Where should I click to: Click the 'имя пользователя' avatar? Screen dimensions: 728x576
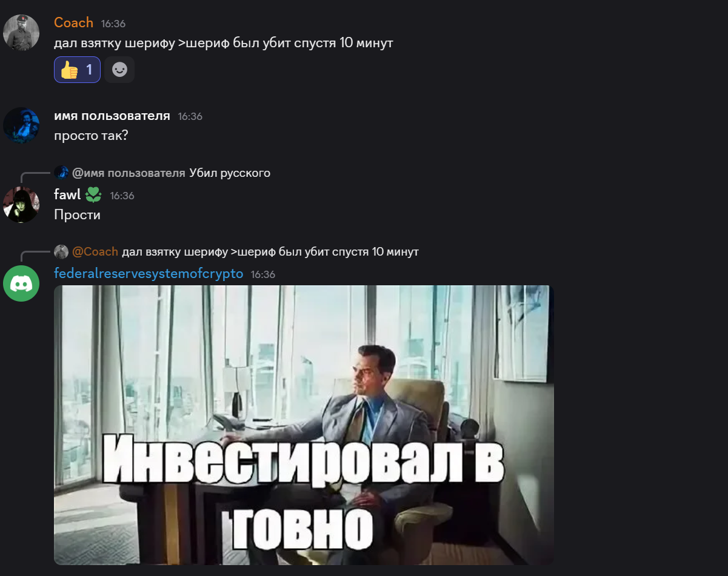coord(21,126)
